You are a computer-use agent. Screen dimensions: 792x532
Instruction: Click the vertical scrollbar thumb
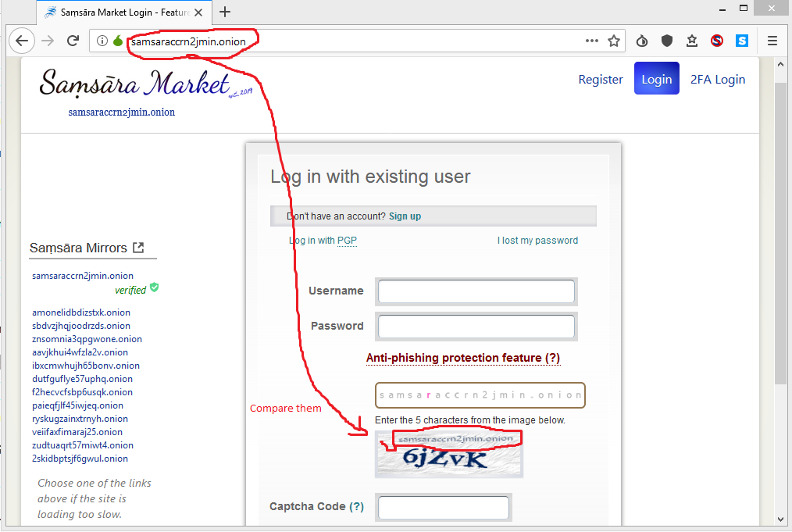tap(781, 234)
